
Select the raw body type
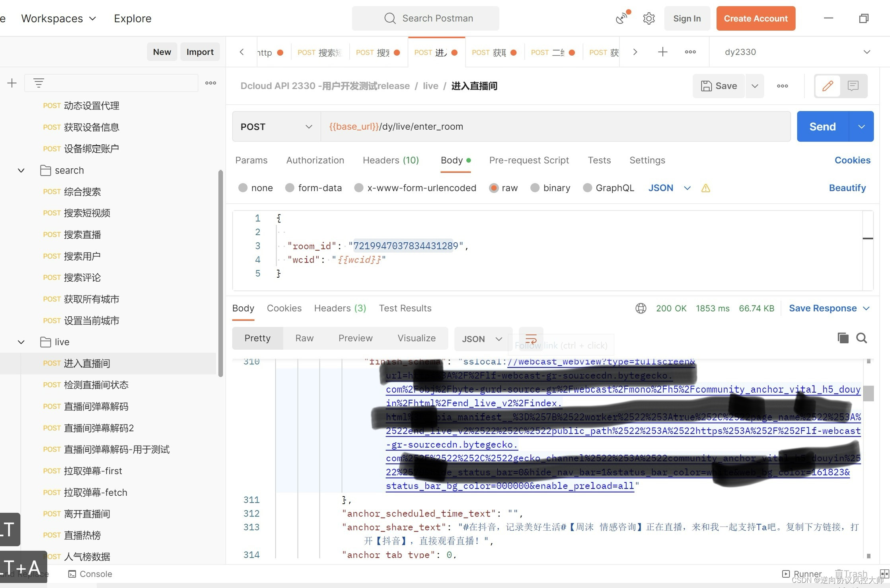tap(493, 188)
